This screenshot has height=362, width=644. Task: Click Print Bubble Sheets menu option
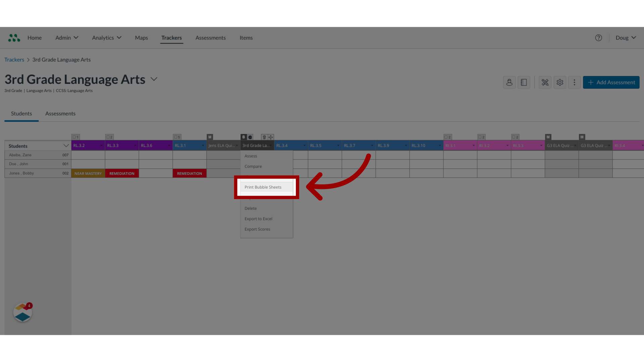pyautogui.click(x=263, y=187)
